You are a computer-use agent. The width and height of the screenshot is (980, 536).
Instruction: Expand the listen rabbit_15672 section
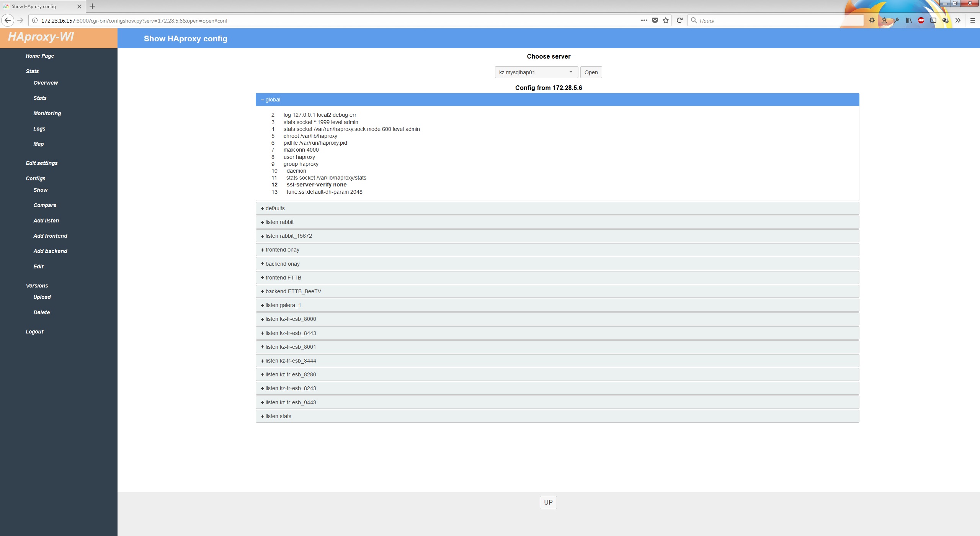[x=557, y=236]
